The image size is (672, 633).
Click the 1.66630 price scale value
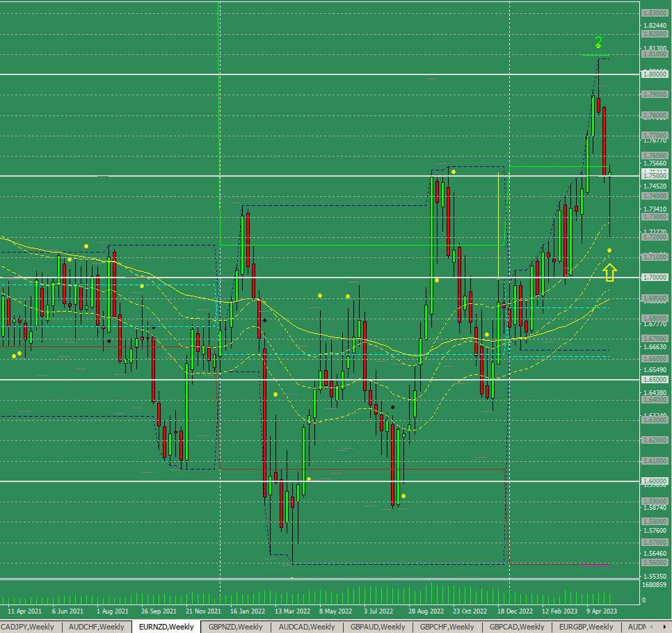click(655, 347)
